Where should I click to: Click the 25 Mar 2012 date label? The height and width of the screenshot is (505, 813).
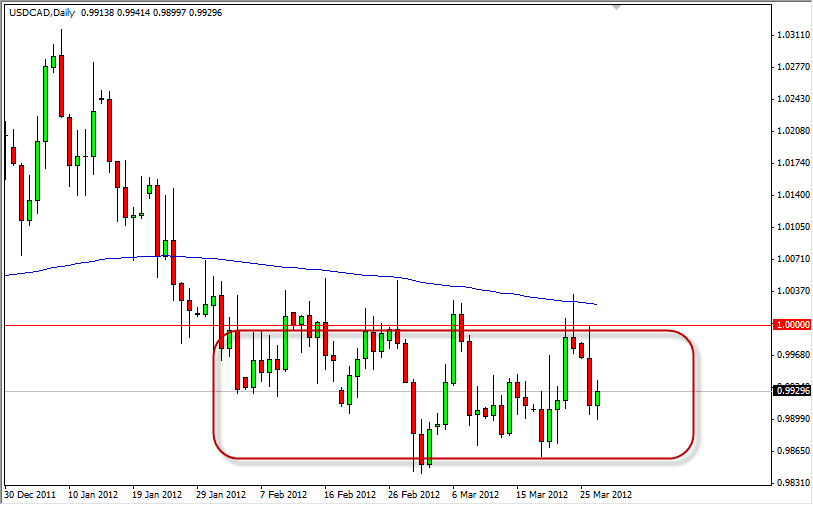(x=606, y=495)
